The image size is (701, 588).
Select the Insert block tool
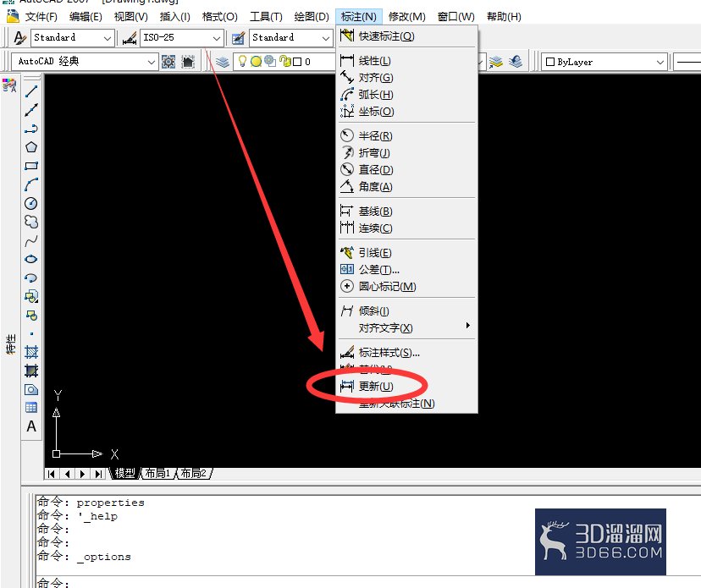coord(31,296)
